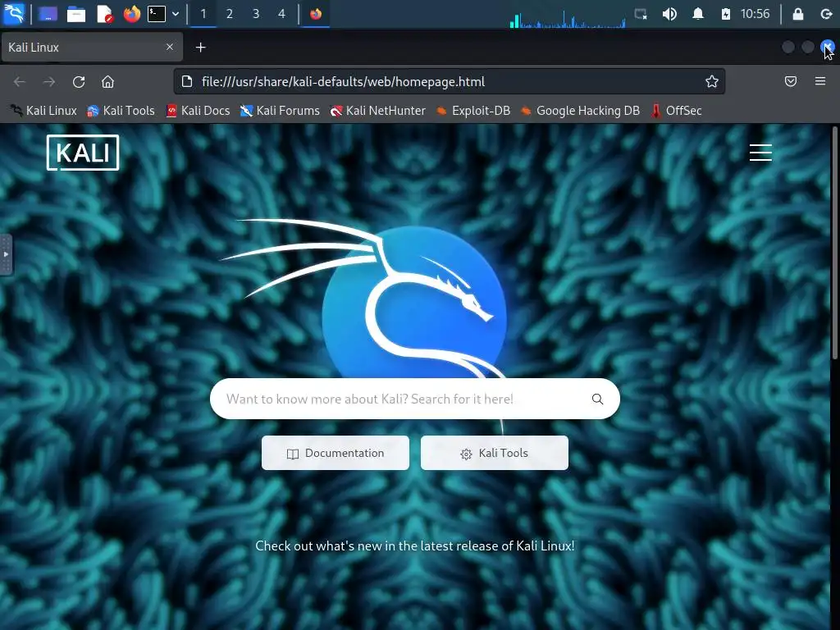Open the Kali Forums bookmark
This screenshot has height=630, width=840.
[280, 111]
